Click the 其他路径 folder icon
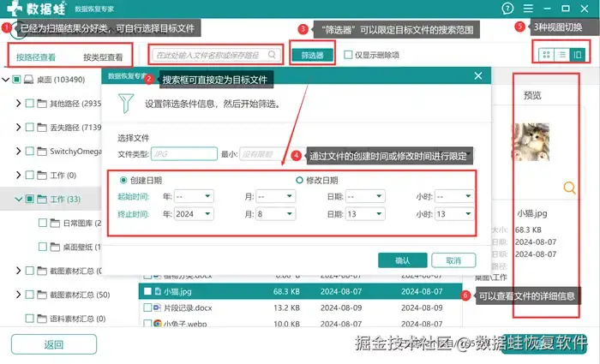Image resolution: width=600 pixels, height=364 pixels. [42, 104]
